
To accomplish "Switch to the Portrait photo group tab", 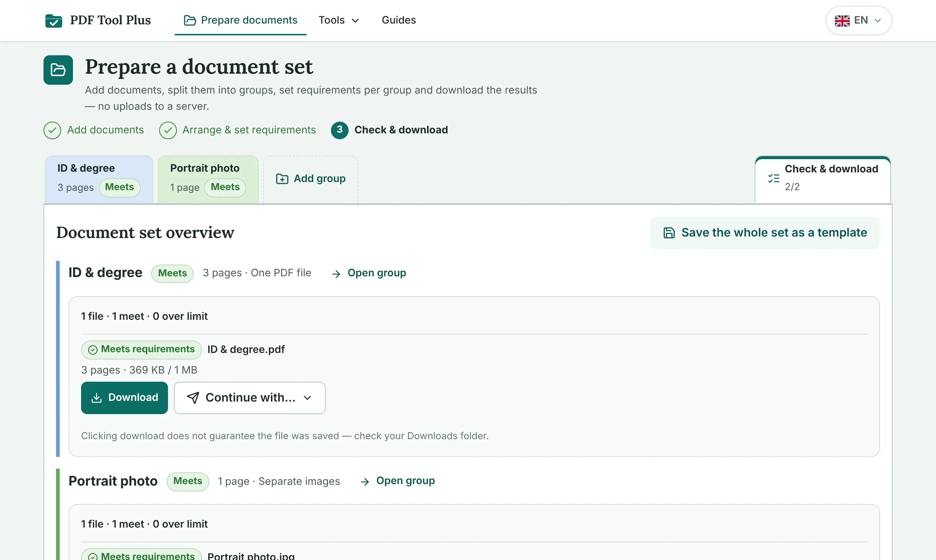I will point(208,179).
